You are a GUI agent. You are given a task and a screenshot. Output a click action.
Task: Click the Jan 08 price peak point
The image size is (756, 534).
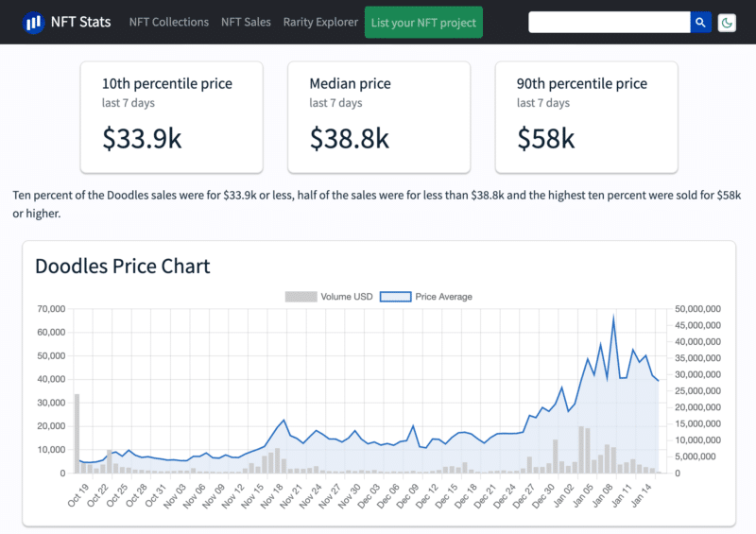[x=613, y=316]
